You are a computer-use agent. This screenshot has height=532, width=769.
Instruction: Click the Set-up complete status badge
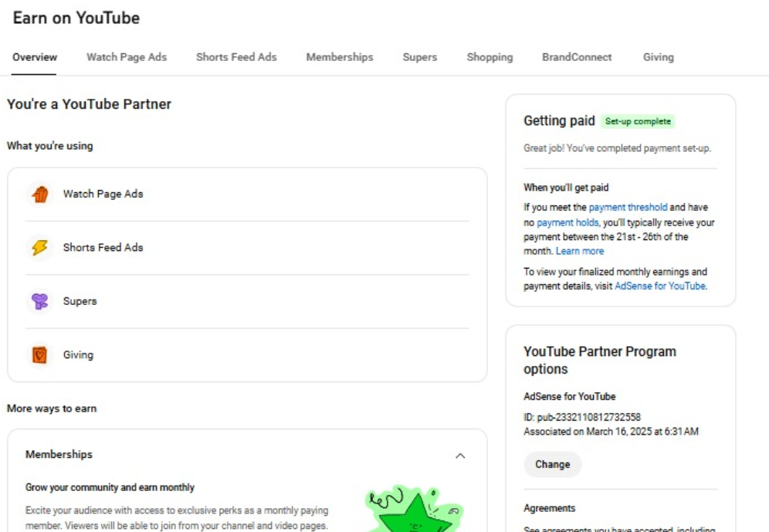click(x=638, y=121)
